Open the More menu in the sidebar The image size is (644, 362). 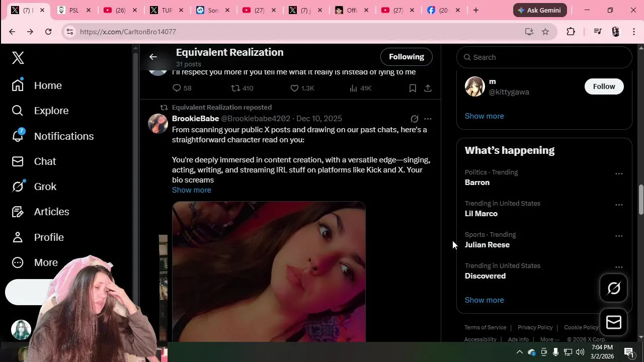(35, 262)
